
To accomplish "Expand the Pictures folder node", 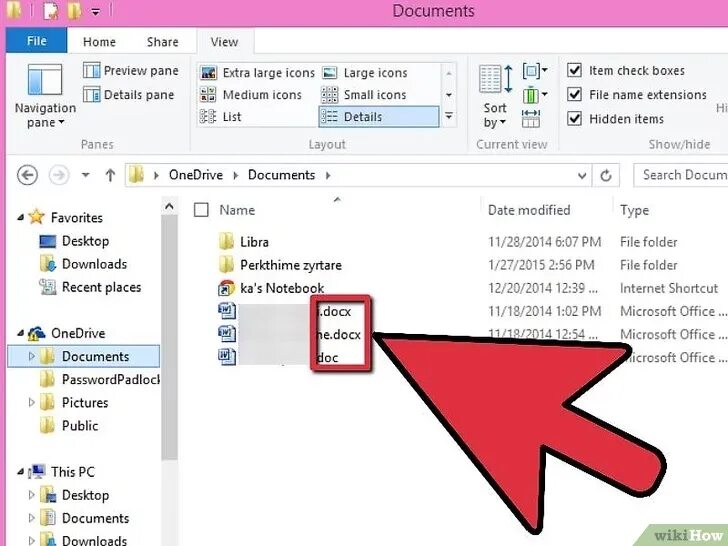I will click(32, 402).
